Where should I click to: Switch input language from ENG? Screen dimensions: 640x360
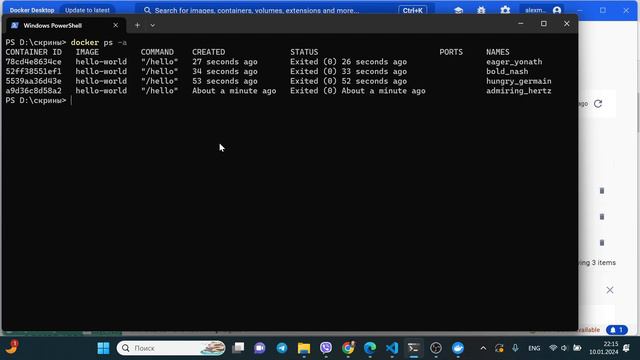[x=534, y=348]
